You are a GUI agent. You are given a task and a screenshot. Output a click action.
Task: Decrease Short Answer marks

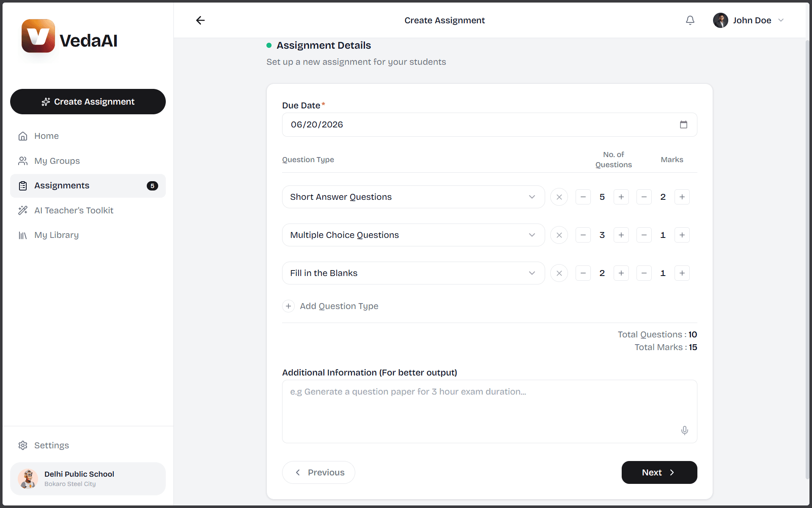pos(644,197)
